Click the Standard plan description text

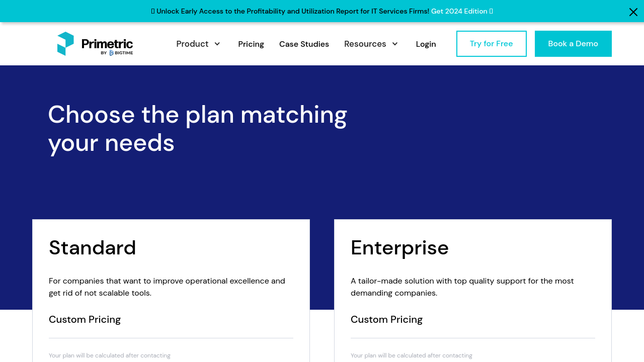click(x=167, y=287)
